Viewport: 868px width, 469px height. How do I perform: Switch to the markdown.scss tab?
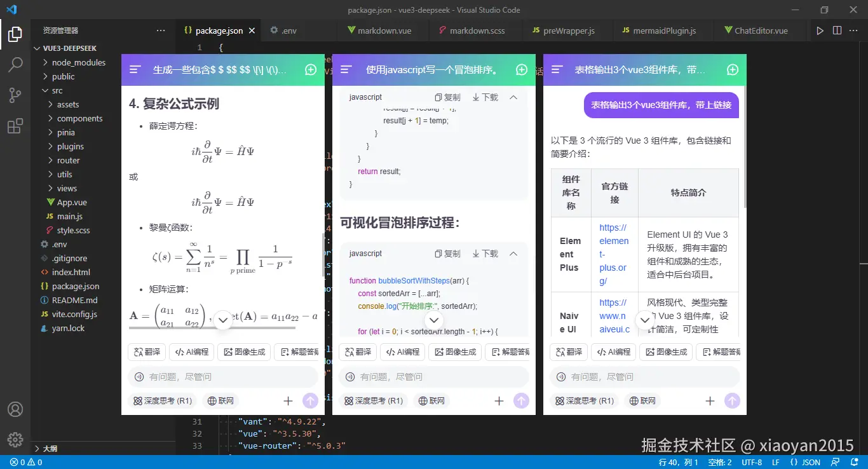point(475,30)
